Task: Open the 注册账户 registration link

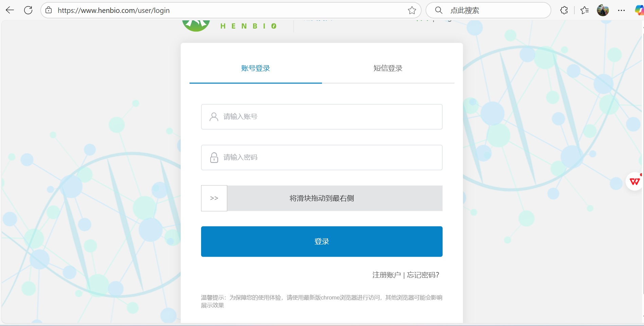Action: coord(386,275)
